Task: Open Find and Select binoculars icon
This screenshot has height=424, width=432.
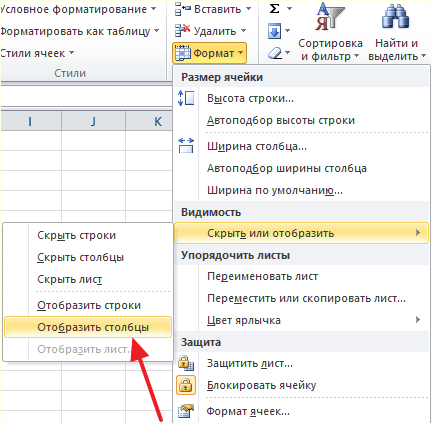Action: [395, 18]
